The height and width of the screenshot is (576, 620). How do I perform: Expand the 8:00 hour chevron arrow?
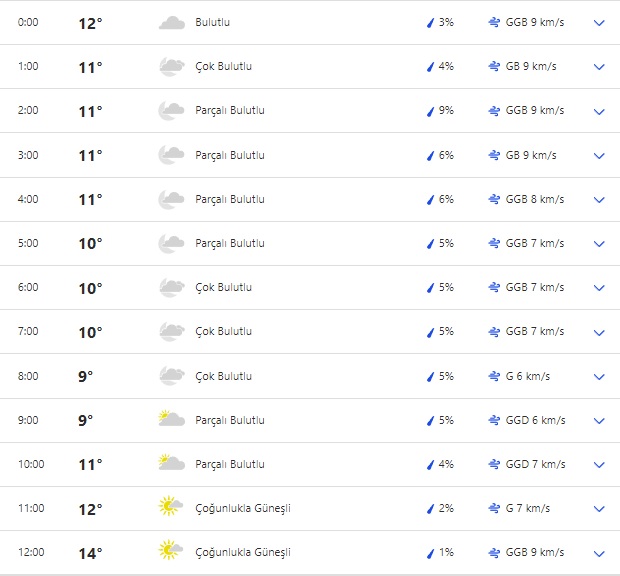pos(599,377)
